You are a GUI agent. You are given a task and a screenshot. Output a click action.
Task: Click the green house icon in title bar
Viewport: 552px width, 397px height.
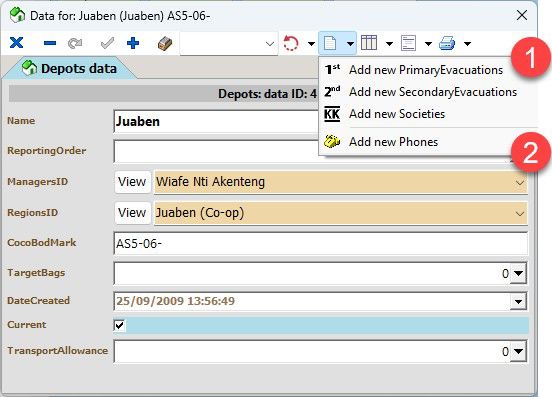click(17, 15)
